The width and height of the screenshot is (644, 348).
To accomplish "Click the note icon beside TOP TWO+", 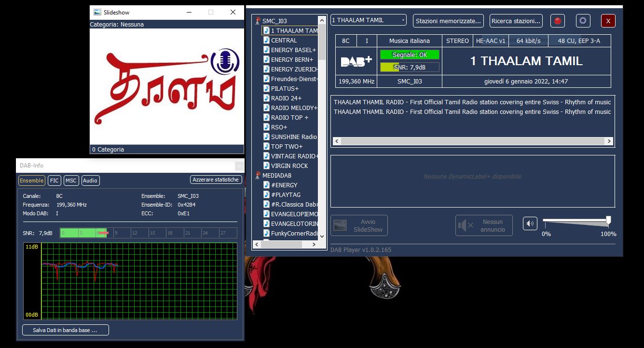I will [x=266, y=146].
